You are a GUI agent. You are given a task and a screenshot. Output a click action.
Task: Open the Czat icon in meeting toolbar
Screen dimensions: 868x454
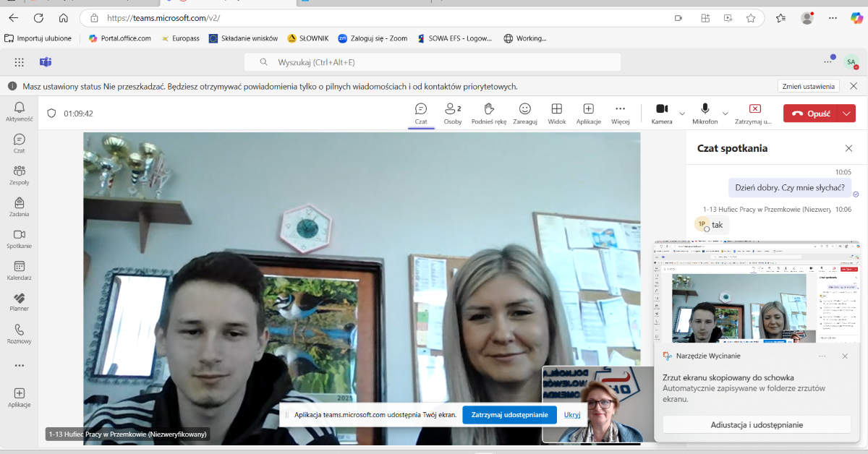(421, 113)
